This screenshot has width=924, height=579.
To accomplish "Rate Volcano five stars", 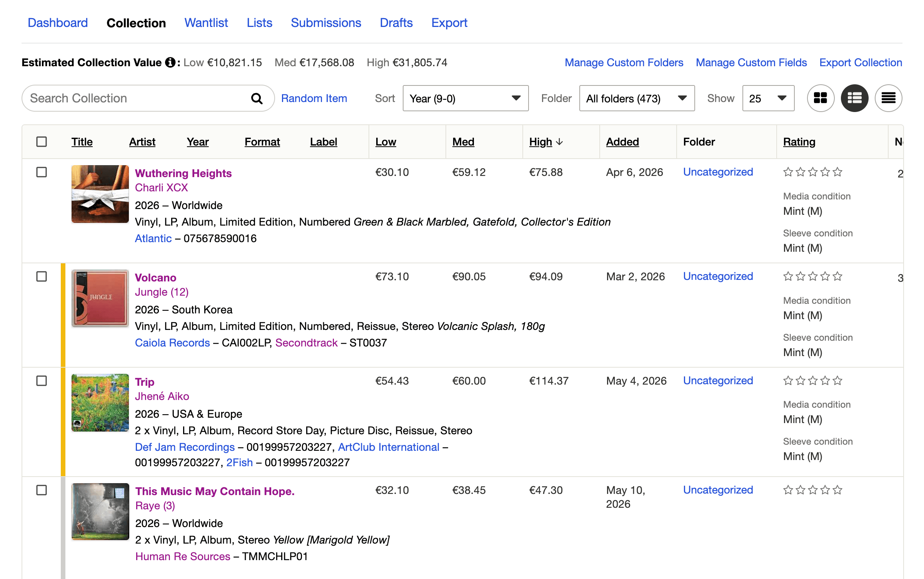I will point(837,276).
